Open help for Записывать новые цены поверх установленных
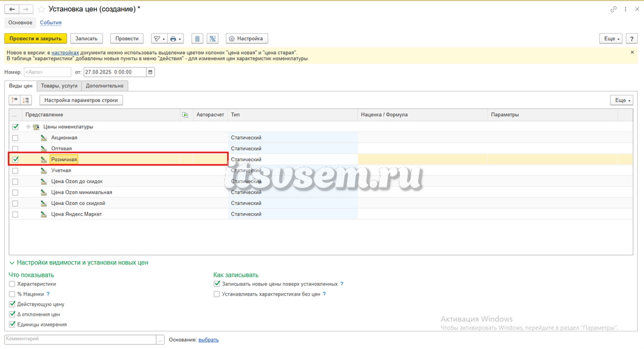 pyautogui.click(x=341, y=284)
